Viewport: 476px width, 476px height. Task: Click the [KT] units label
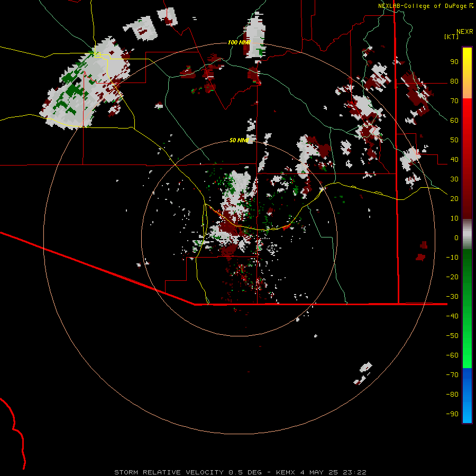[x=451, y=36]
